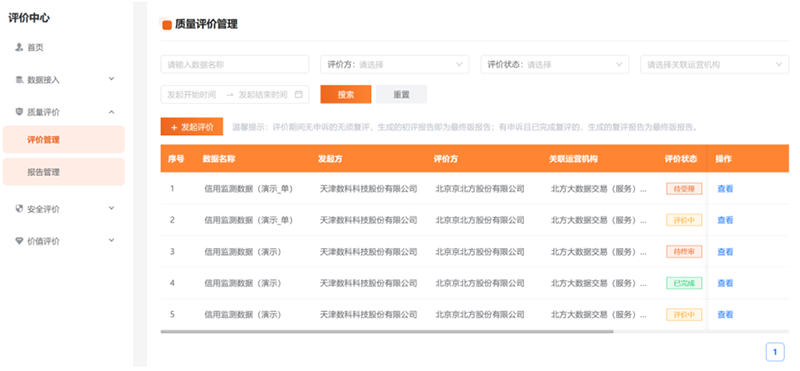This screenshot has height=371, width=800.
Task: Click the 安全评价 shield icon
Action: tap(19, 209)
